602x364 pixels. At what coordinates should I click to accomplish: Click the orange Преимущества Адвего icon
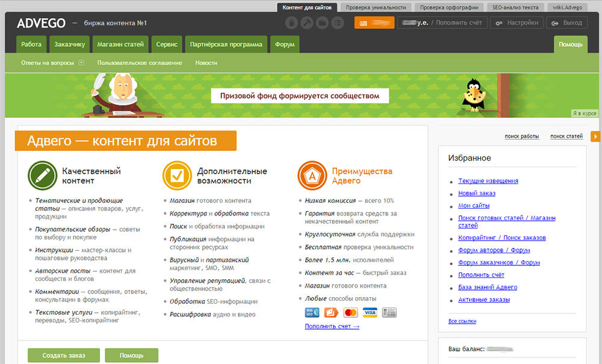point(312,175)
